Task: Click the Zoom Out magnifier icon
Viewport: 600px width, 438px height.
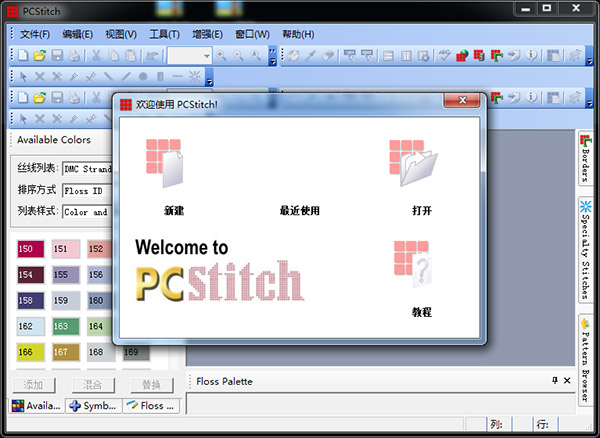Action: (x=238, y=56)
